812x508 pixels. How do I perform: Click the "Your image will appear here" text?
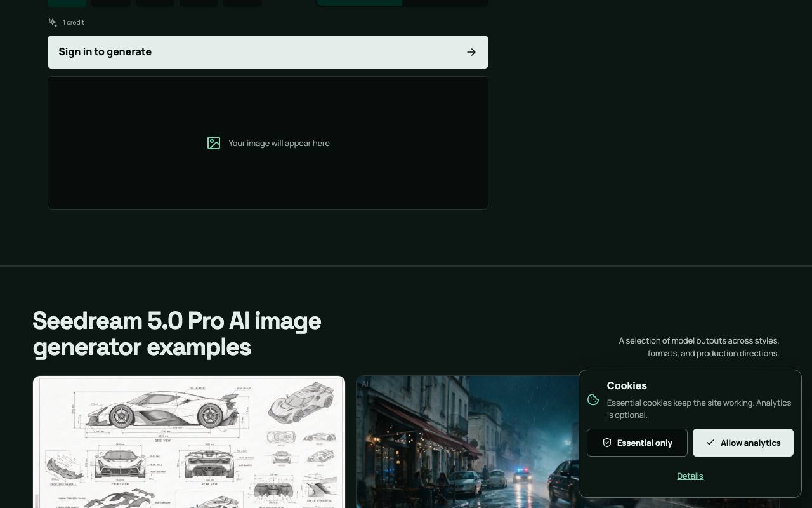tap(279, 143)
